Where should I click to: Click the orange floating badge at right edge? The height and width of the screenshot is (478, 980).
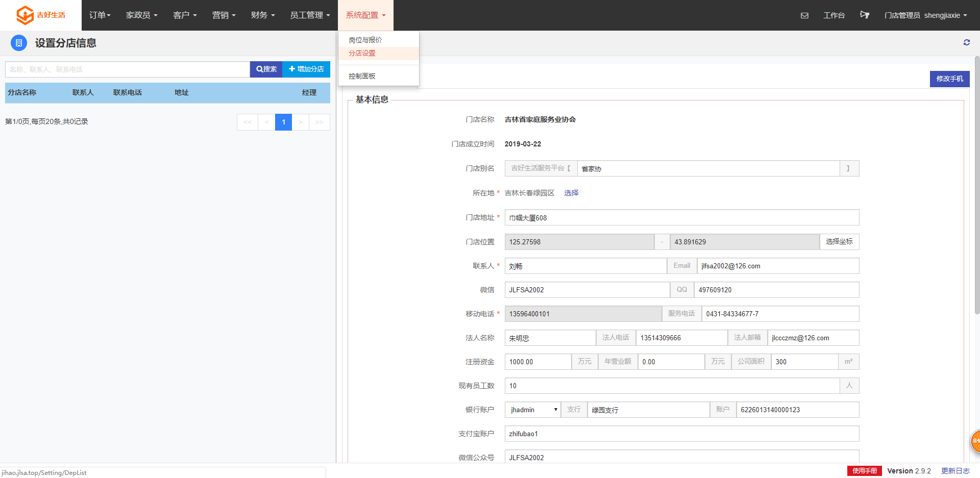tap(975, 441)
